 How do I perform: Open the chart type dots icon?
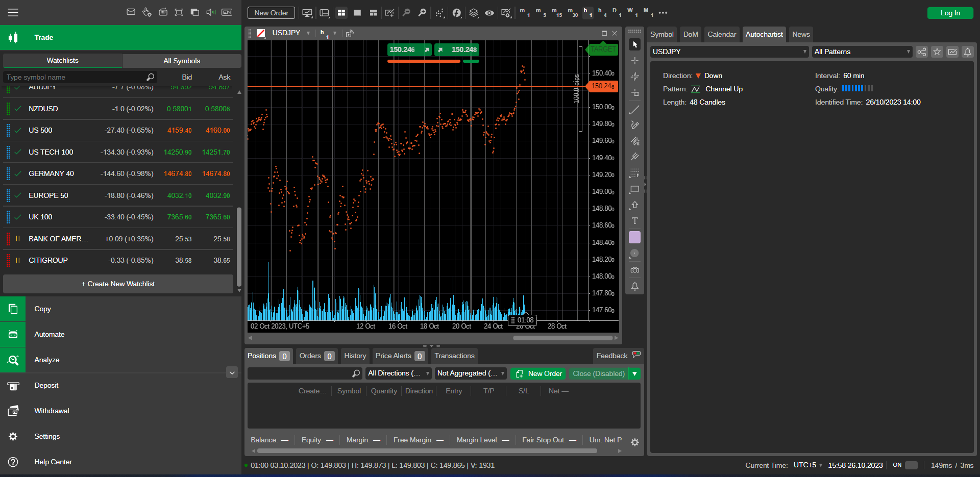pos(439,13)
